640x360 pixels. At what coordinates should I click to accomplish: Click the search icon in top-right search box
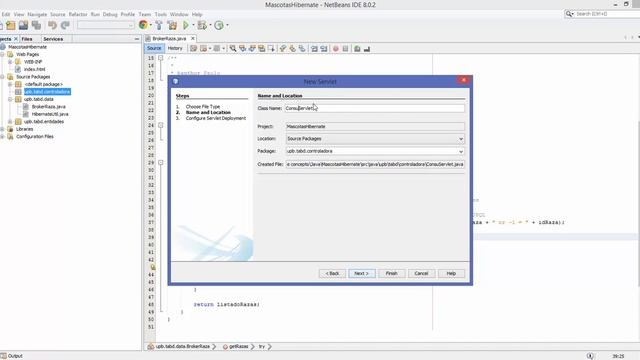[569, 14]
